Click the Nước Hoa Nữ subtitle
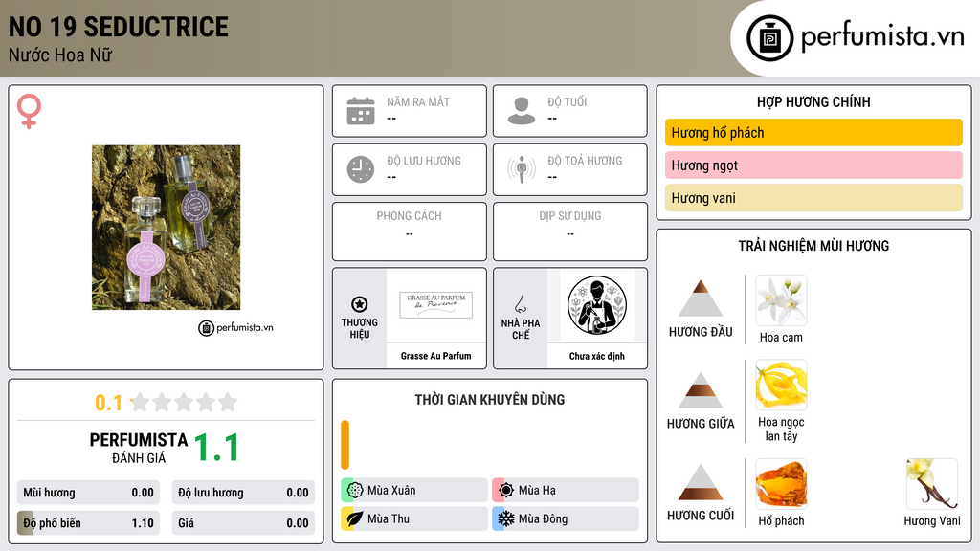 point(60,55)
